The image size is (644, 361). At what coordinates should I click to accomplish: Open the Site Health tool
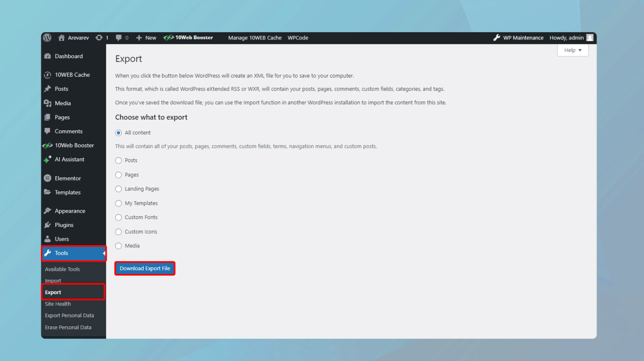[x=57, y=304]
